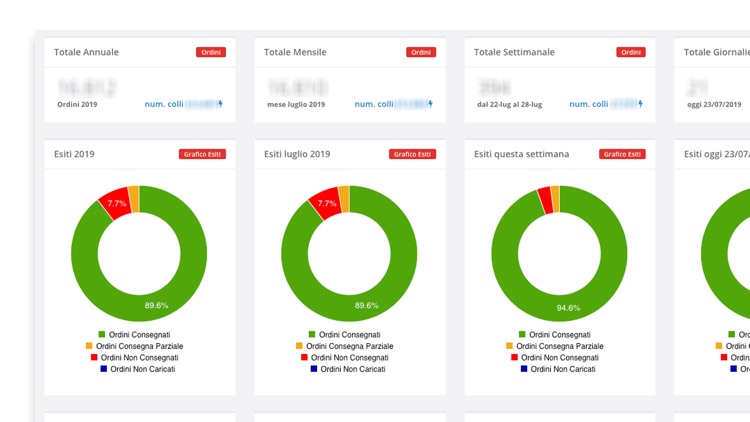Click blue Ordini Non Caricati swatch in Esiti 2019
This screenshot has height=422, width=750.
point(104,369)
